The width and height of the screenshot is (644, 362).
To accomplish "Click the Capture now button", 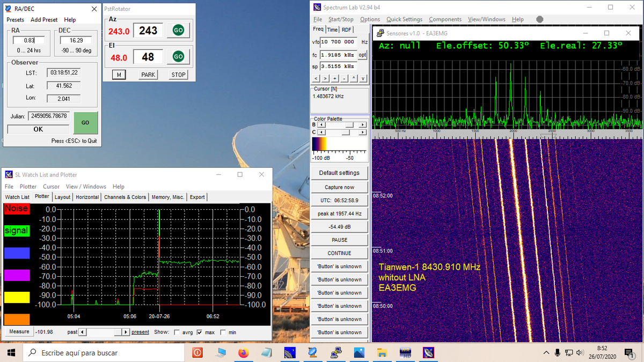I will coord(339,187).
